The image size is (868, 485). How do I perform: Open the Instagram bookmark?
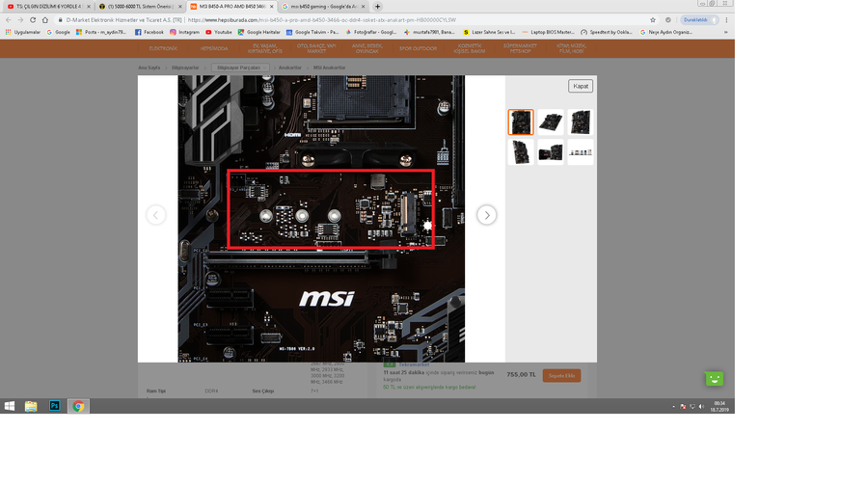click(x=184, y=32)
